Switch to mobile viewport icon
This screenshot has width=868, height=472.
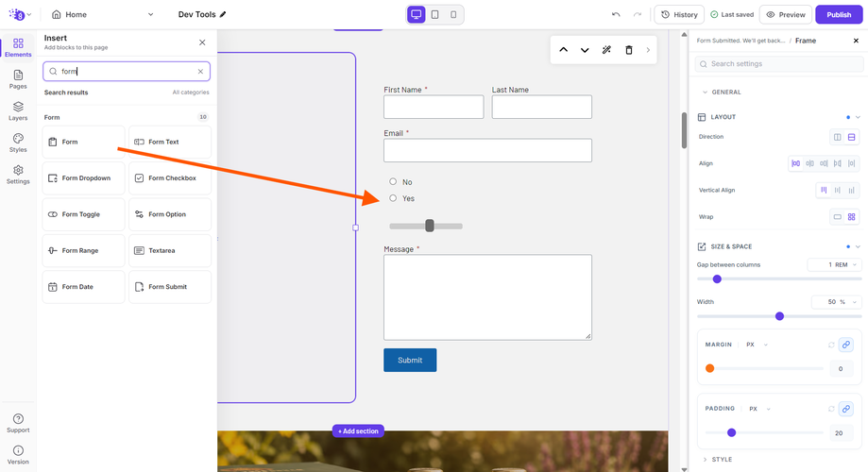pyautogui.click(x=453, y=14)
